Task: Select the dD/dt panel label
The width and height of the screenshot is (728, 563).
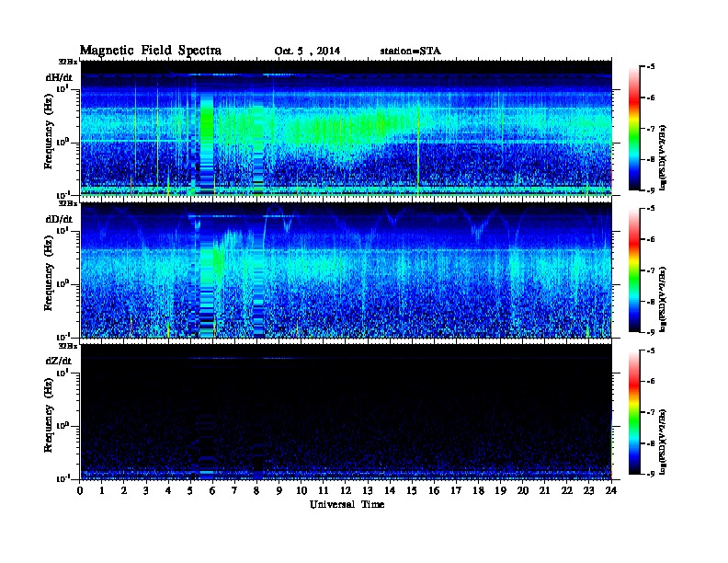Action: click(59, 219)
